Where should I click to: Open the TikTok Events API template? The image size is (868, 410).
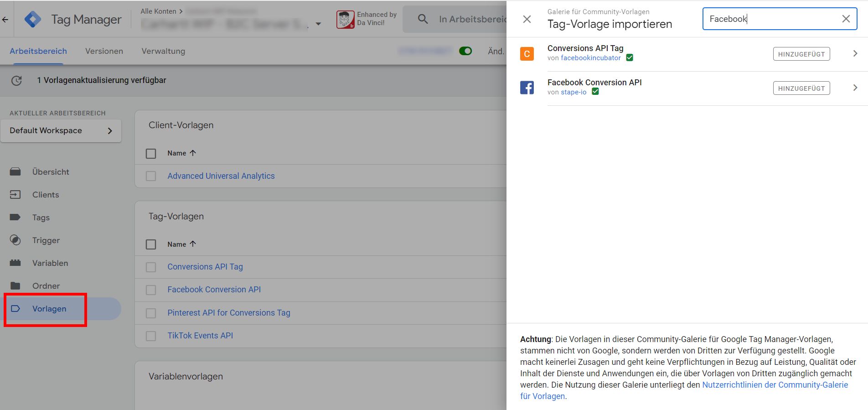pyautogui.click(x=200, y=336)
